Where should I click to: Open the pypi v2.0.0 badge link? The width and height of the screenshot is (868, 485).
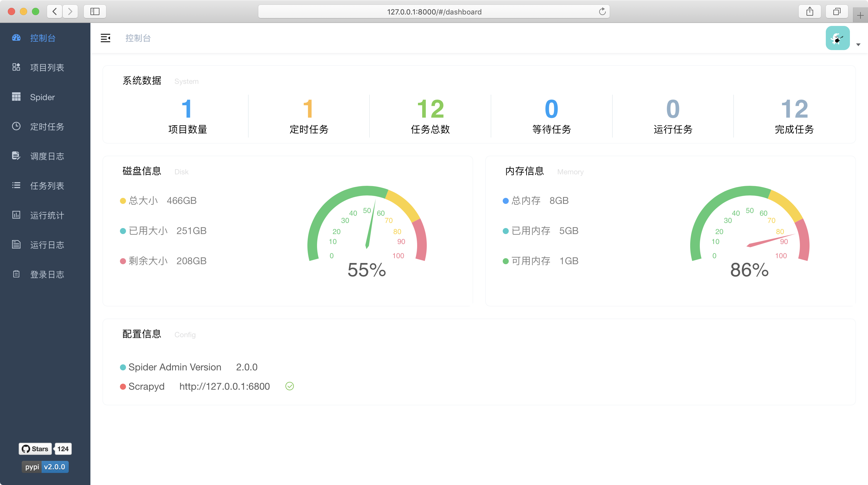pos(45,467)
